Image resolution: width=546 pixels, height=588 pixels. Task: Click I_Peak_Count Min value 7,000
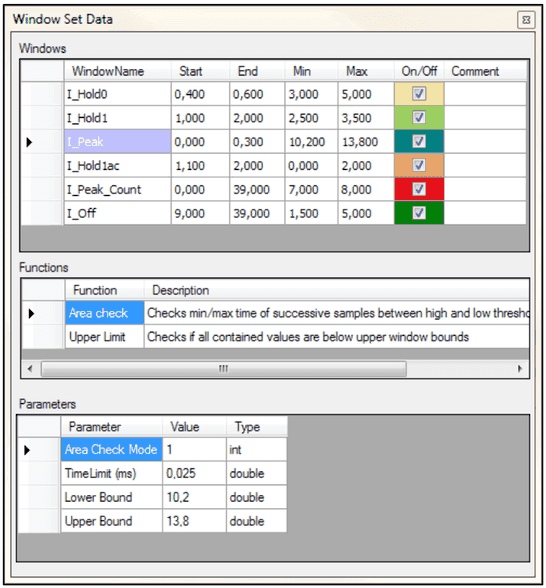(311, 189)
